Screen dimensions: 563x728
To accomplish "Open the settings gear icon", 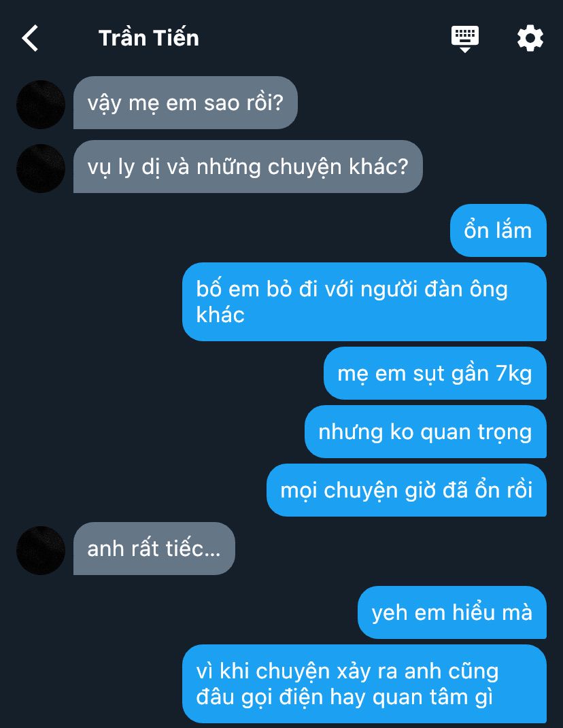I will 530,38.
